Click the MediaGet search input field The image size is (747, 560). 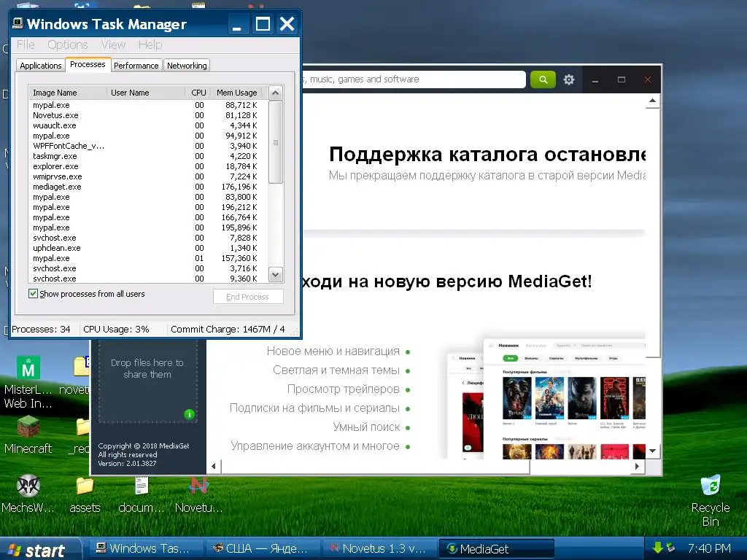click(414, 79)
